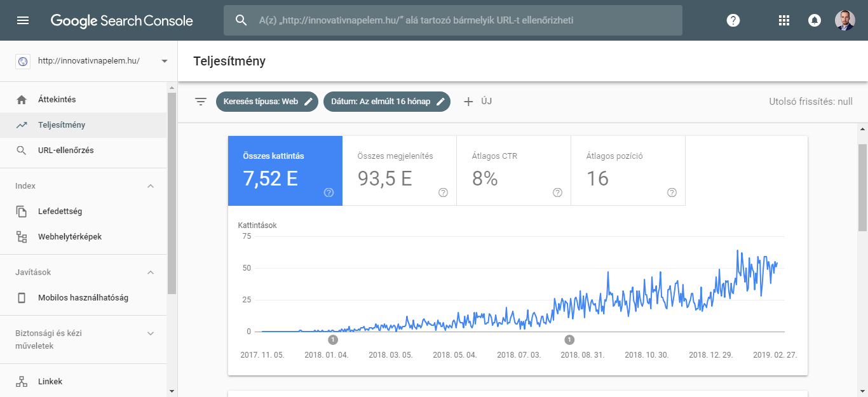Toggle the Összes kattintás metric card
Screen dimensions: 868x397
pos(285,170)
